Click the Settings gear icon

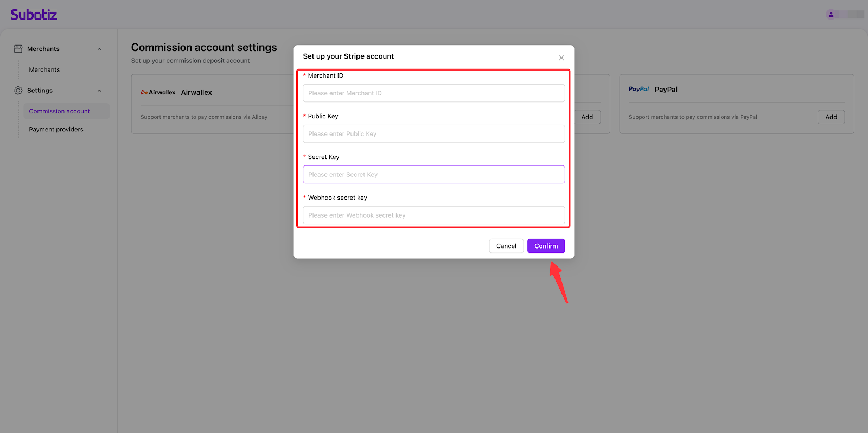(x=18, y=91)
